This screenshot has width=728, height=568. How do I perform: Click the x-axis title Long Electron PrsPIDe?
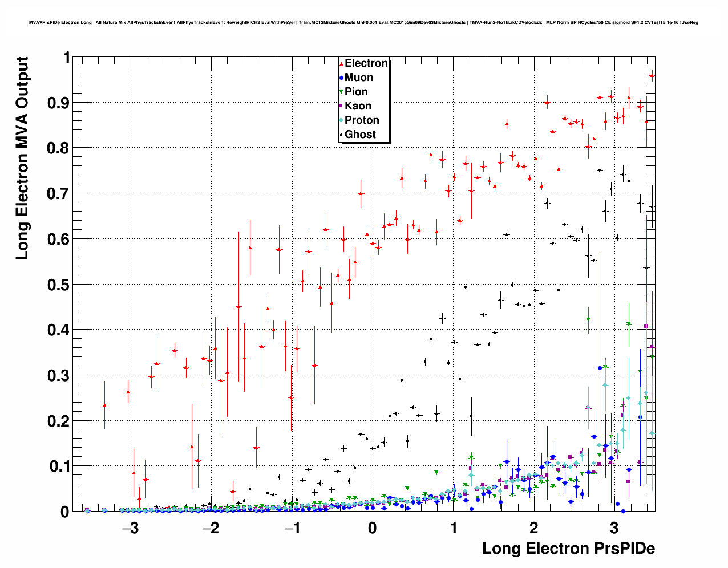(568, 549)
